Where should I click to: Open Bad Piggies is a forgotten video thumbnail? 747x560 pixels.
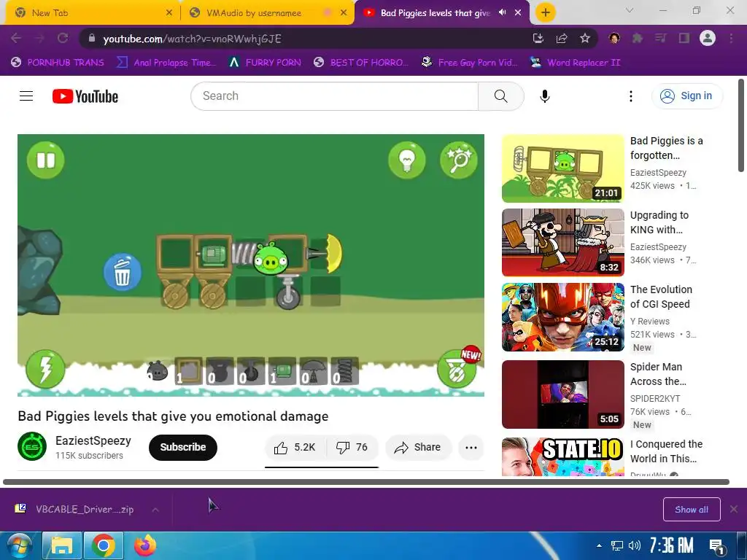(x=563, y=168)
